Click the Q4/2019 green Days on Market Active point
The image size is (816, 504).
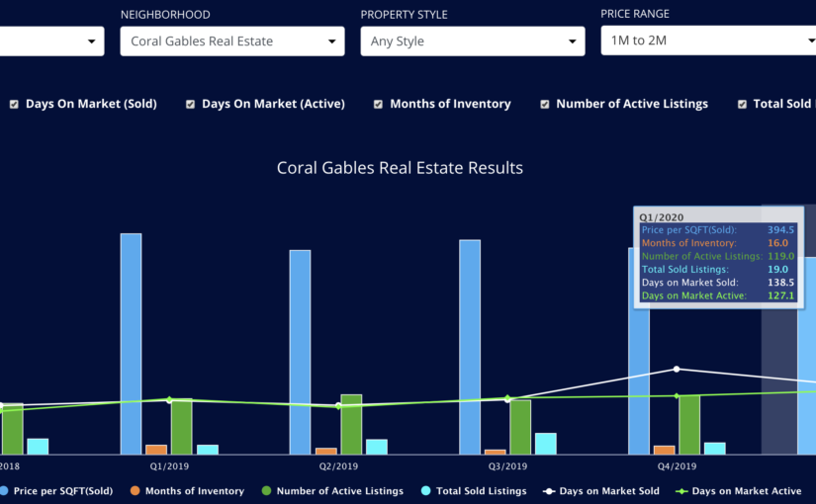677,396
